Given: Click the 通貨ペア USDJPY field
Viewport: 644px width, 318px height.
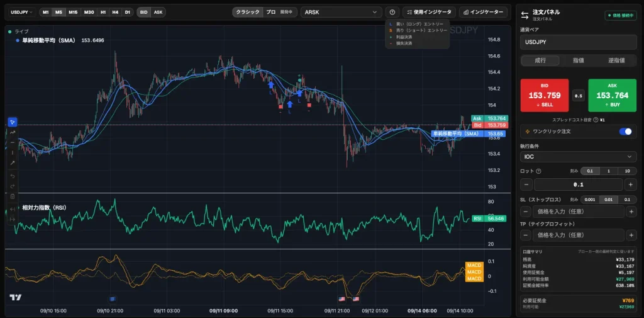Looking at the screenshot, I should coord(579,42).
